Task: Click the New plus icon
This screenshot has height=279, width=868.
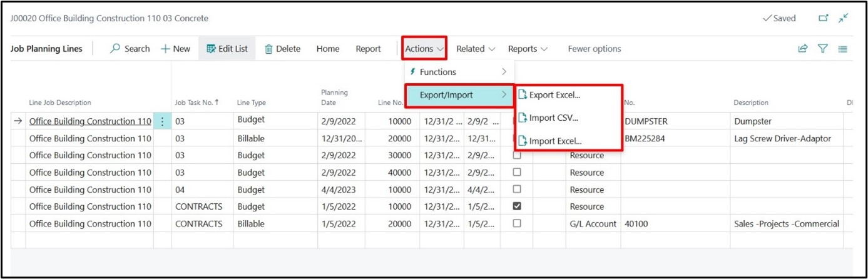Action: pos(166,49)
